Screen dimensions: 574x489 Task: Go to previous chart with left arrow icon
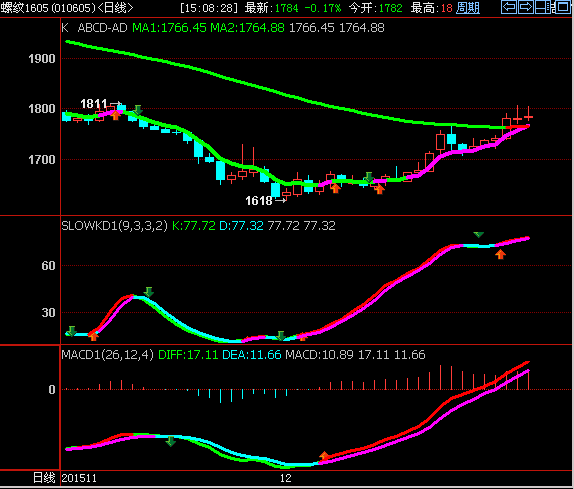pyautogui.click(x=508, y=7)
